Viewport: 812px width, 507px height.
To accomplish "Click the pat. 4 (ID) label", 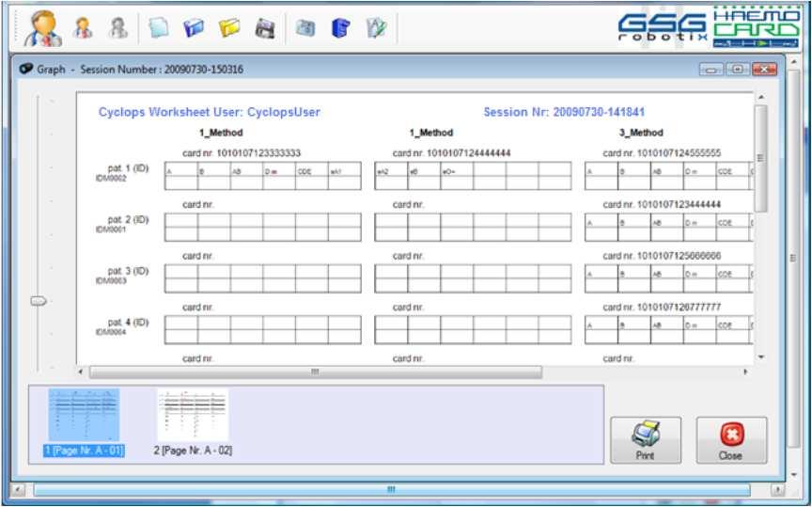I will pyautogui.click(x=128, y=323).
